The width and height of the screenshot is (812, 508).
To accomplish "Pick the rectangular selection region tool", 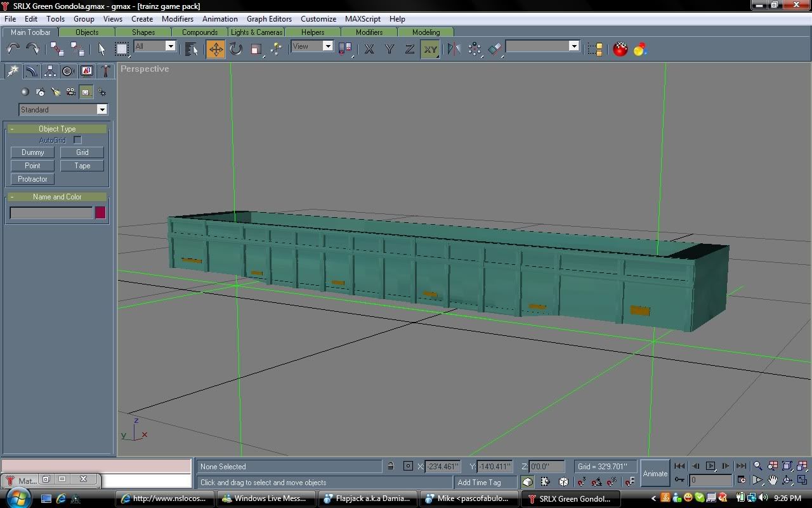I will [x=122, y=49].
